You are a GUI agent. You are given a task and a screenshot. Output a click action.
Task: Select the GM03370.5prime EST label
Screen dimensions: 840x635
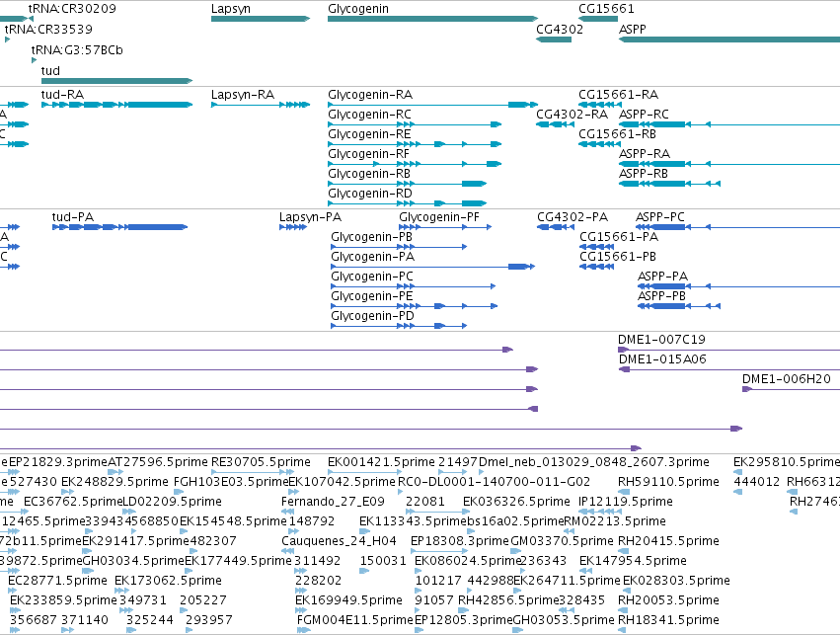pyautogui.click(x=562, y=541)
